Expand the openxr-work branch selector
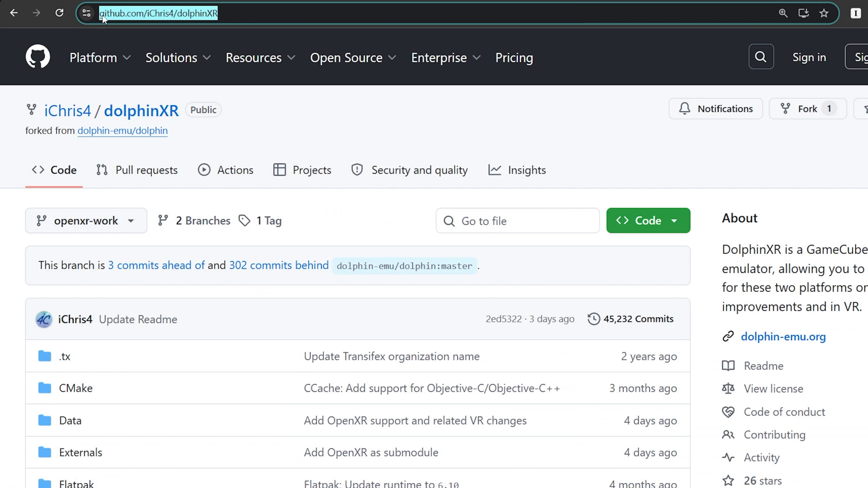This screenshot has height=488, width=868. 86,221
